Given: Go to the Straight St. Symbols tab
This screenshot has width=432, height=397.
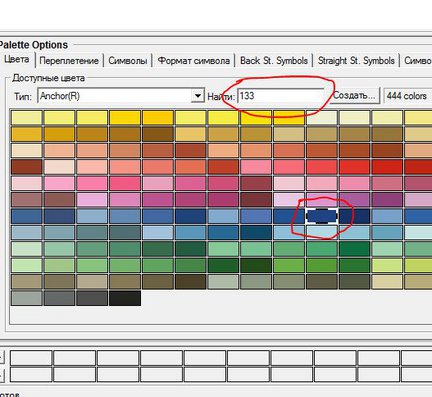Looking at the screenshot, I should point(356,61).
